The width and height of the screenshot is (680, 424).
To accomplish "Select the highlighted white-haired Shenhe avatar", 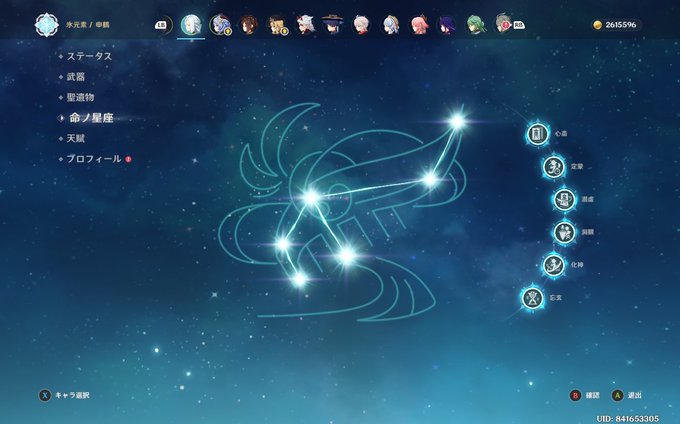I will point(191,25).
